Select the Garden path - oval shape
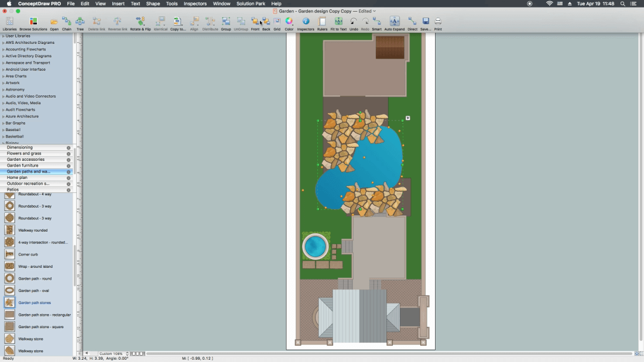The image size is (644, 362). (x=33, y=291)
